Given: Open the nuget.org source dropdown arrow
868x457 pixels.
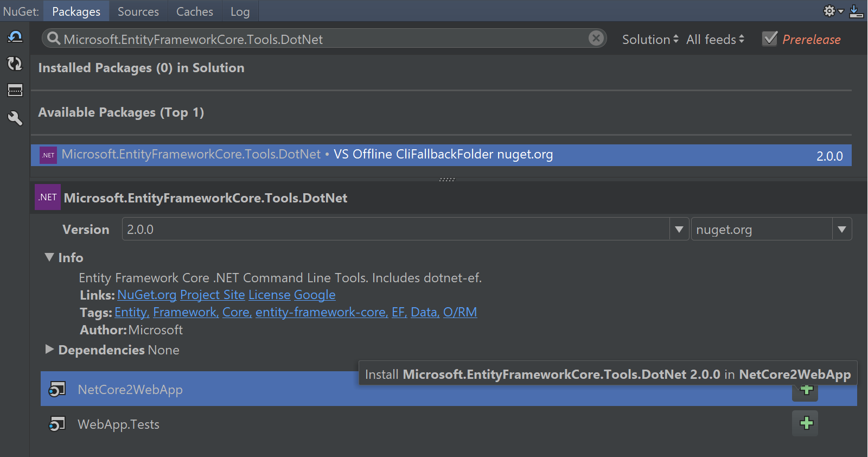Looking at the screenshot, I should point(842,230).
